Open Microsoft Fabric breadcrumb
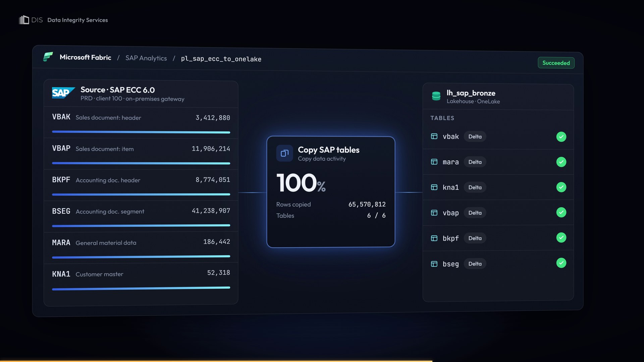Viewport: 644px width, 362px height. tap(85, 57)
